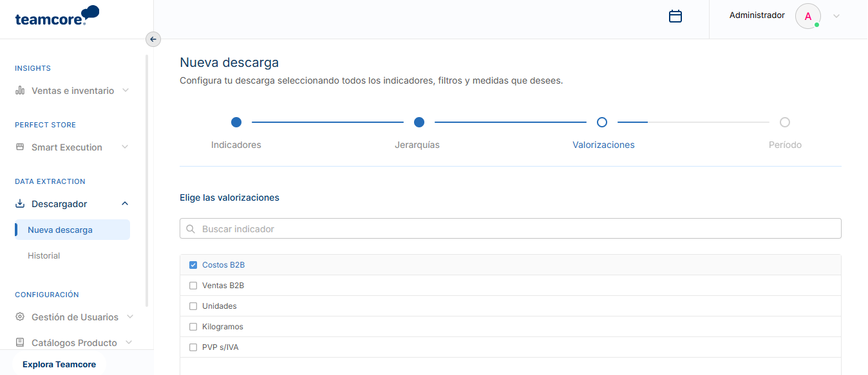Focus the Buscar indicador search field
Viewport: 868px width, 375px height.
point(511,229)
